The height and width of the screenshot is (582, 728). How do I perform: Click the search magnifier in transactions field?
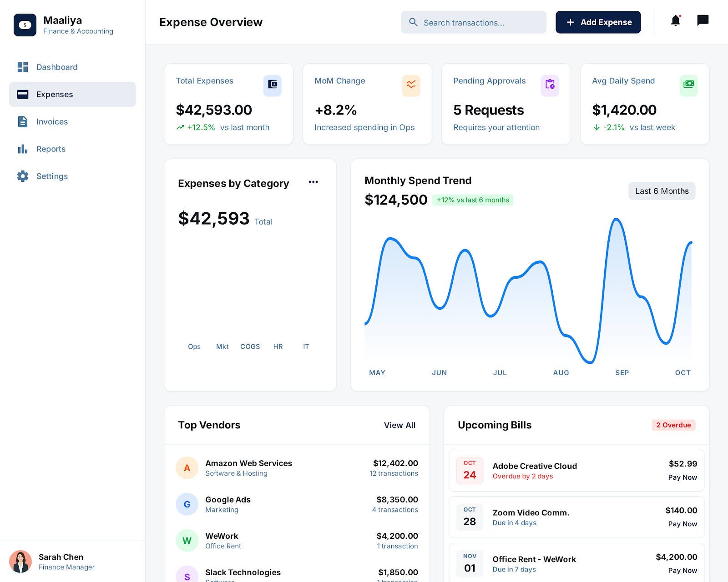414,22
